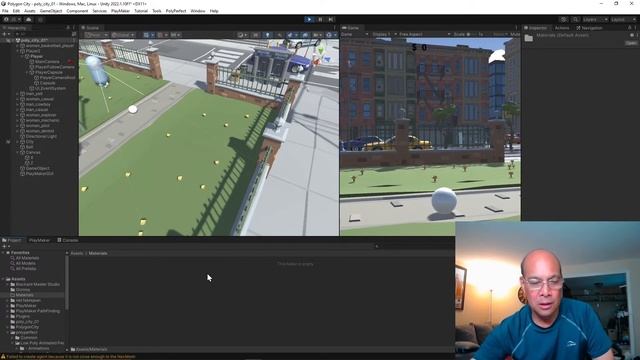This screenshot has height=360, width=640.
Task: Collapse the Player object in Hierarchy
Action: 23,56
